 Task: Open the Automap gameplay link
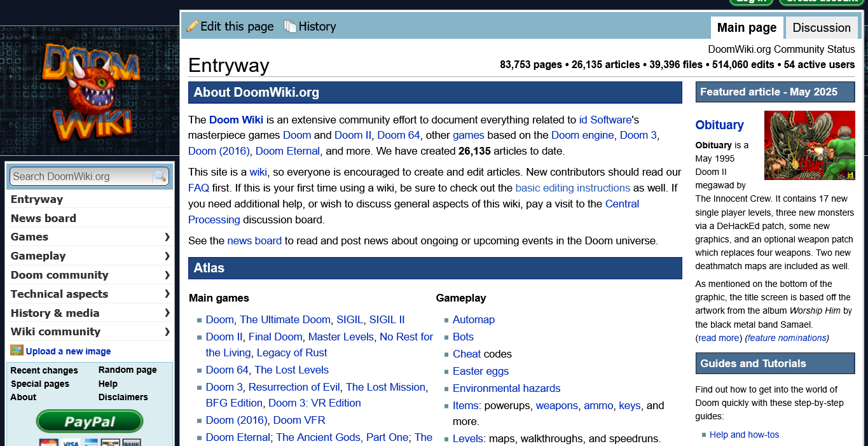pos(473,319)
